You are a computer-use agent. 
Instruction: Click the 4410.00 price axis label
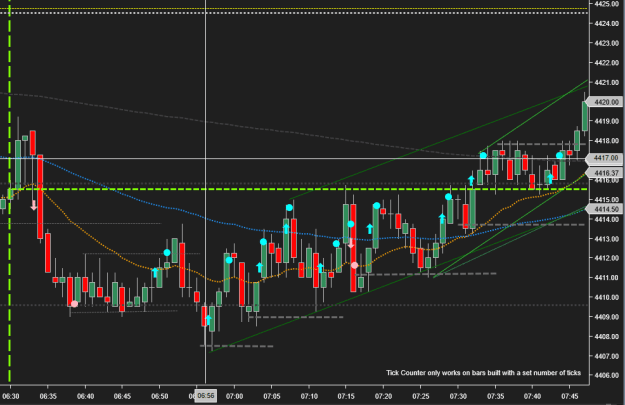tap(607, 297)
